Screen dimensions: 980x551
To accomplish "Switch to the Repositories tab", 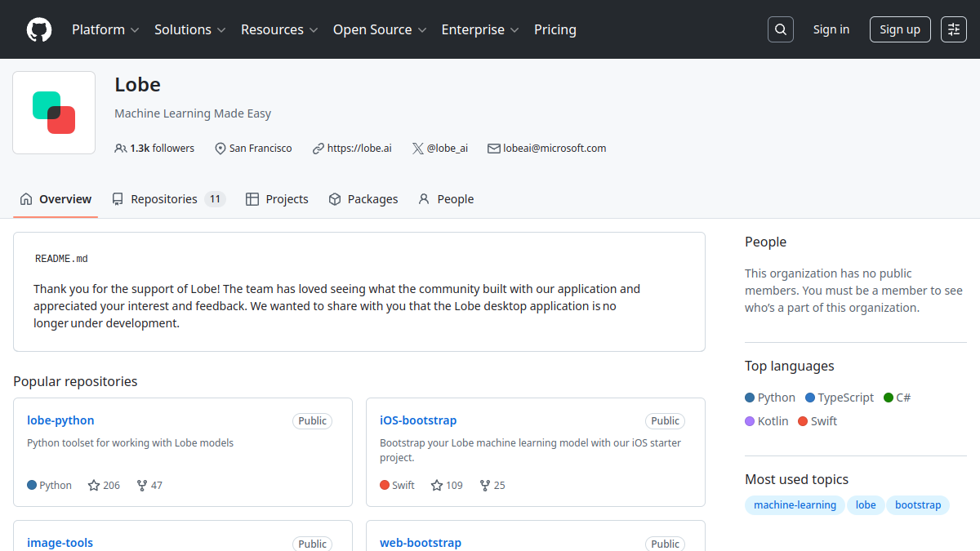I will (168, 199).
